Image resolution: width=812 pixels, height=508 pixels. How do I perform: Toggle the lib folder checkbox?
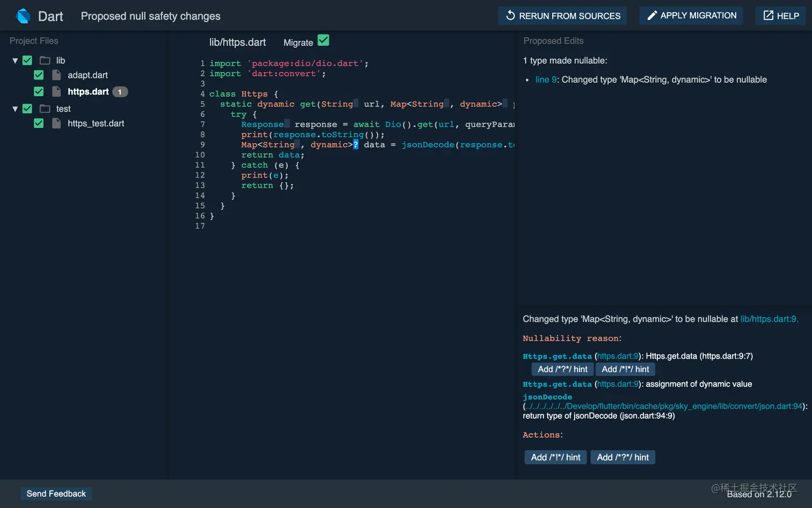[27, 61]
